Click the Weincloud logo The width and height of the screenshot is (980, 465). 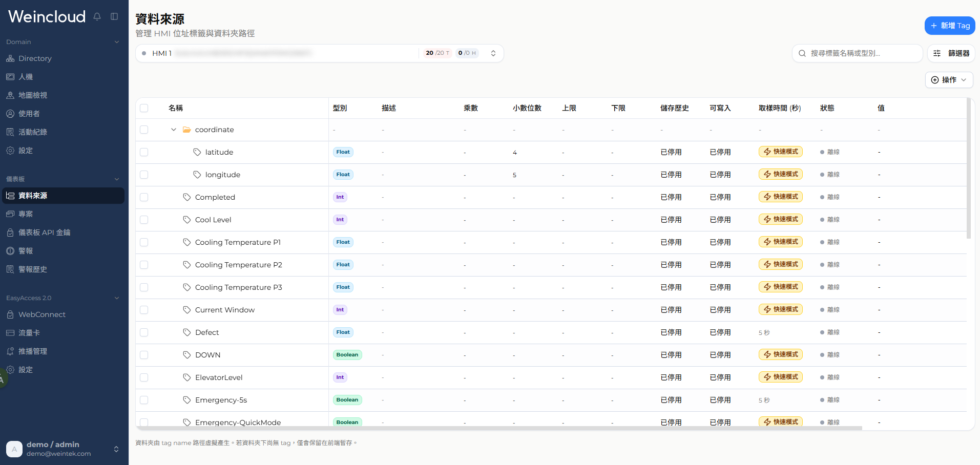click(47, 16)
